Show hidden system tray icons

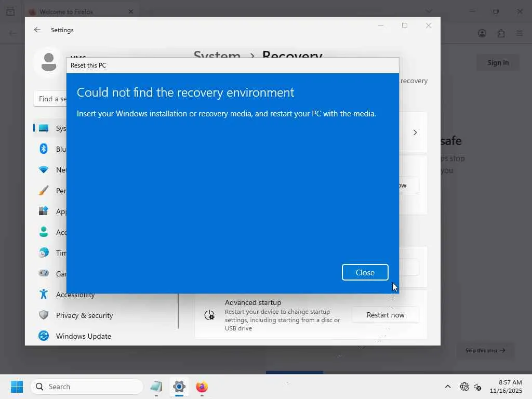[x=448, y=387]
